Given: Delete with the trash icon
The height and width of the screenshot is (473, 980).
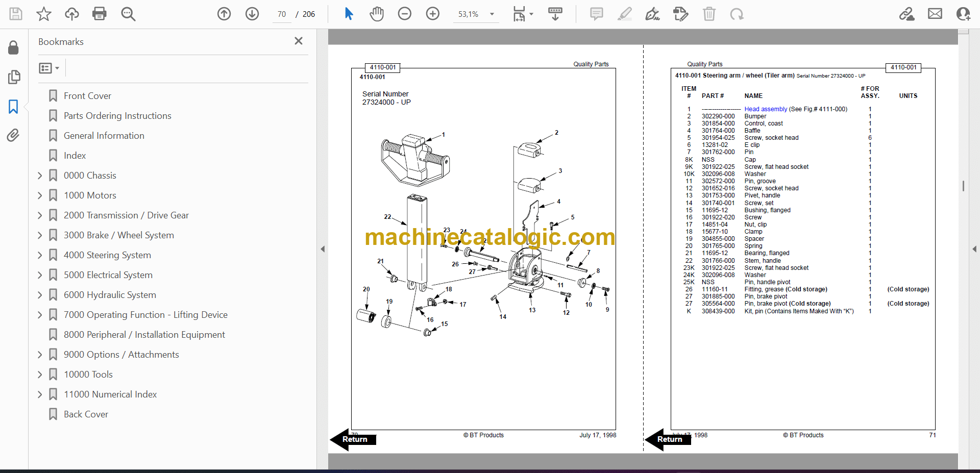Looking at the screenshot, I should [x=709, y=14].
